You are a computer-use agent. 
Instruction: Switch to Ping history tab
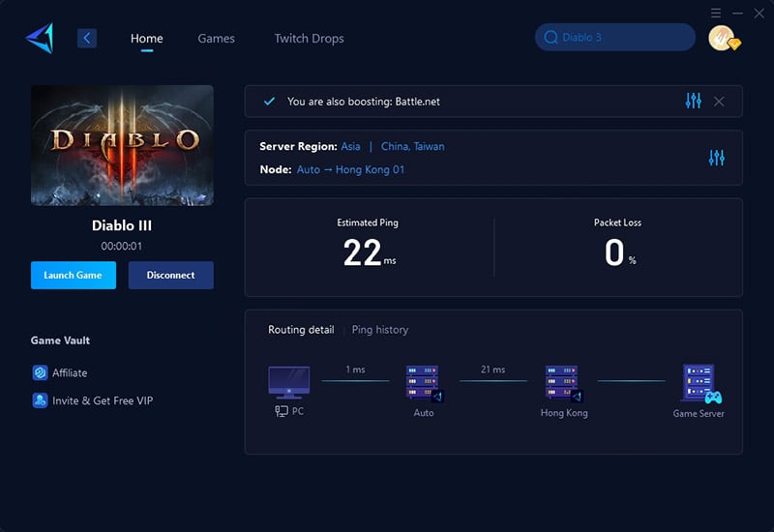(380, 330)
